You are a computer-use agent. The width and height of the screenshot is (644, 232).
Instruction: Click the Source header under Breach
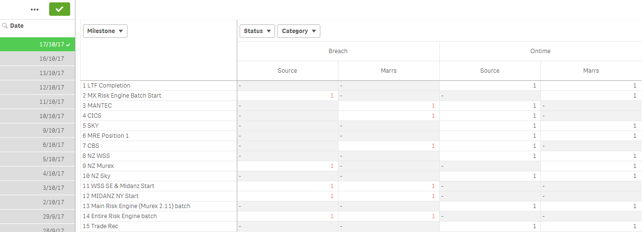pyautogui.click(x=287, y=71)
